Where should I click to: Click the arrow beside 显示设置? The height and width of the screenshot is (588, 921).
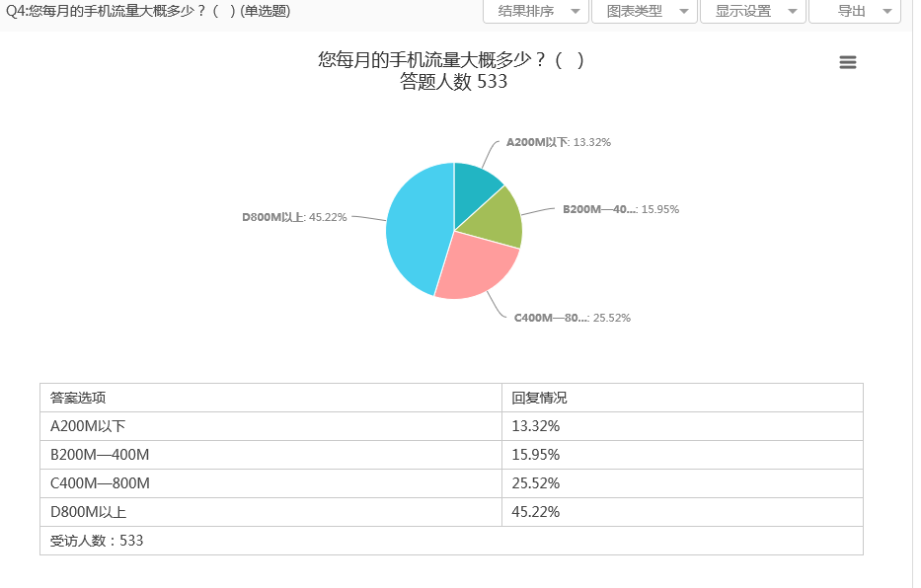click(x=792, y=12)
